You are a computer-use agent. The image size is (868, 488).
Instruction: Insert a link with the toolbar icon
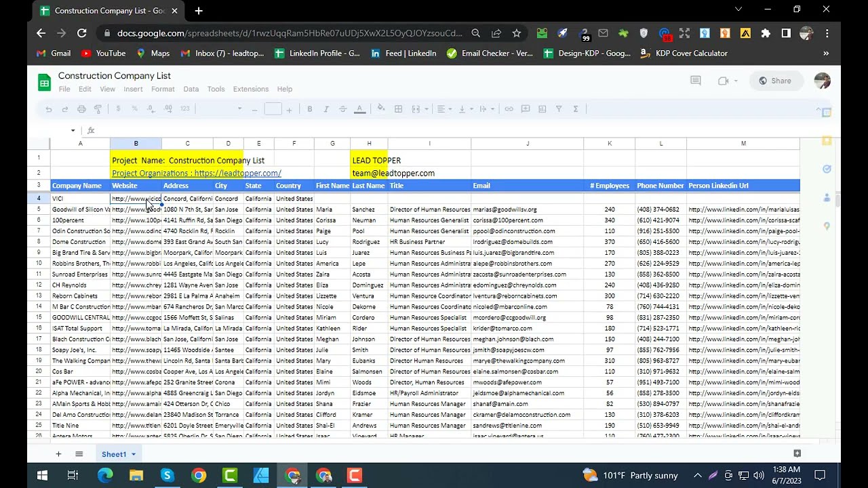[x=509, y=109]
